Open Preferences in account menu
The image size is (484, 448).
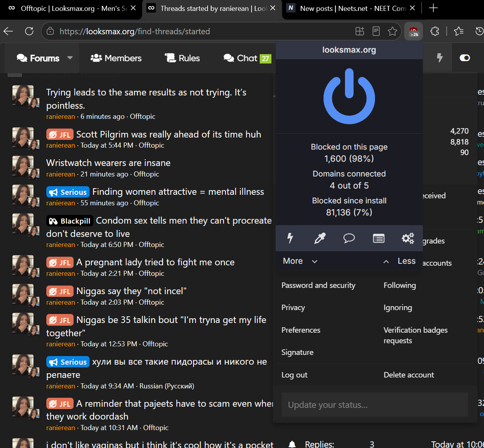tap(301, 330)
